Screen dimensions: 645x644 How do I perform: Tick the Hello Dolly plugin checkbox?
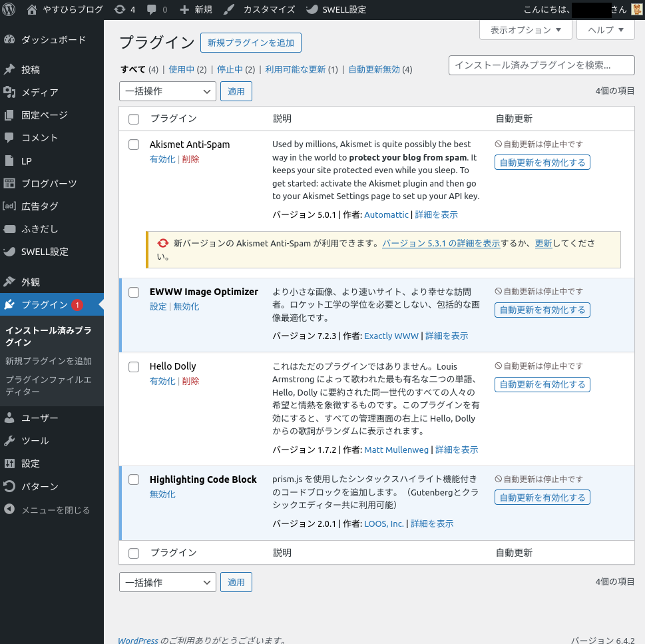[134, 367]
